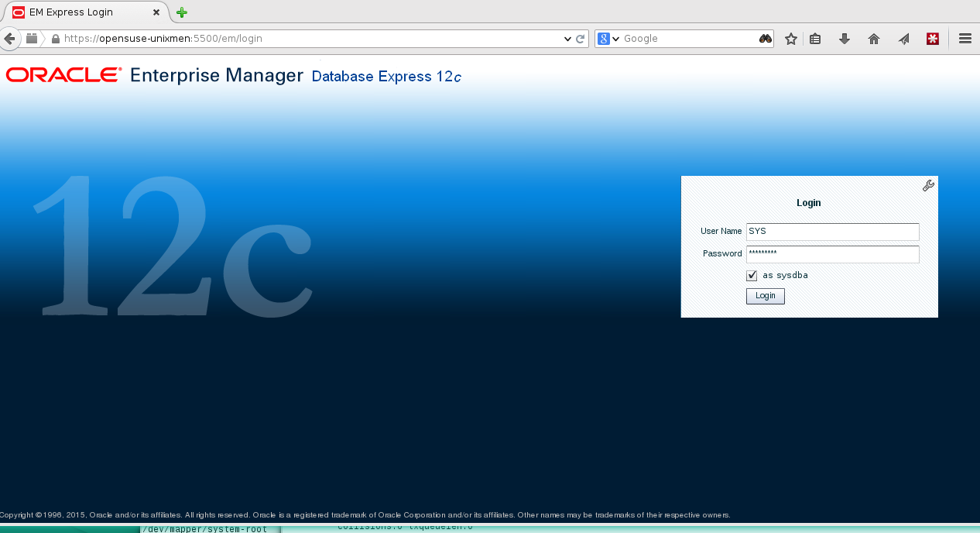This screenshot has width=980, height=533.
Task: Click the 'User Name' label
Action: [721, 232]
